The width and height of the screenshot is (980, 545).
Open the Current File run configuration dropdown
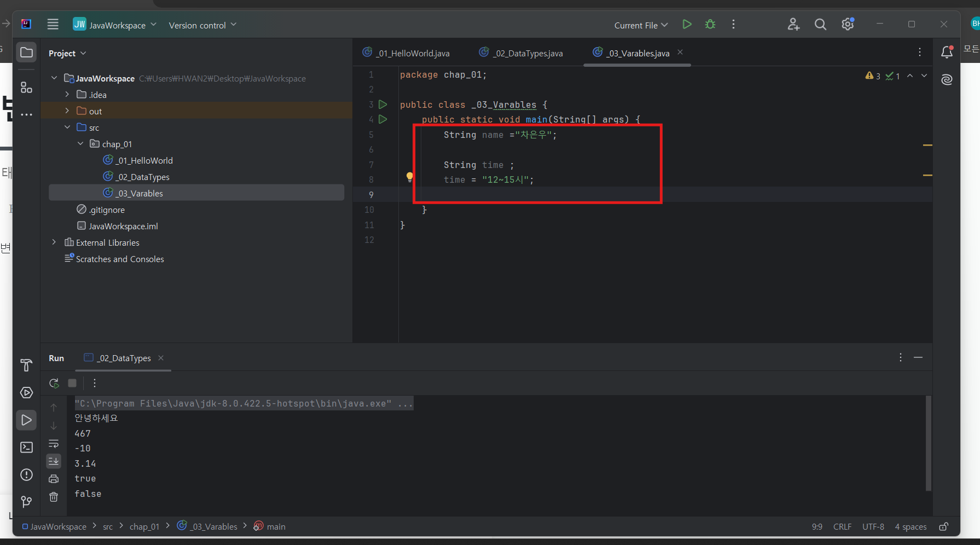coord(641,25)
